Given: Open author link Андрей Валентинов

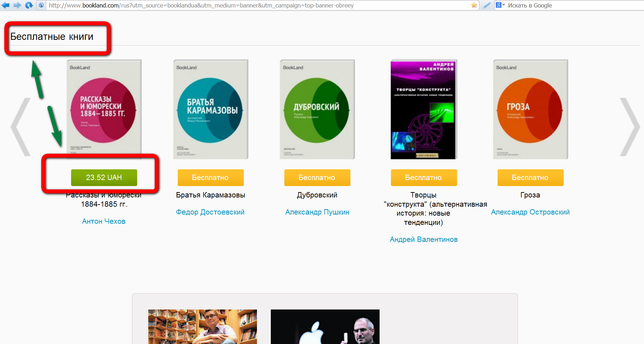Looking at the screenshot, I should [424, 239].
